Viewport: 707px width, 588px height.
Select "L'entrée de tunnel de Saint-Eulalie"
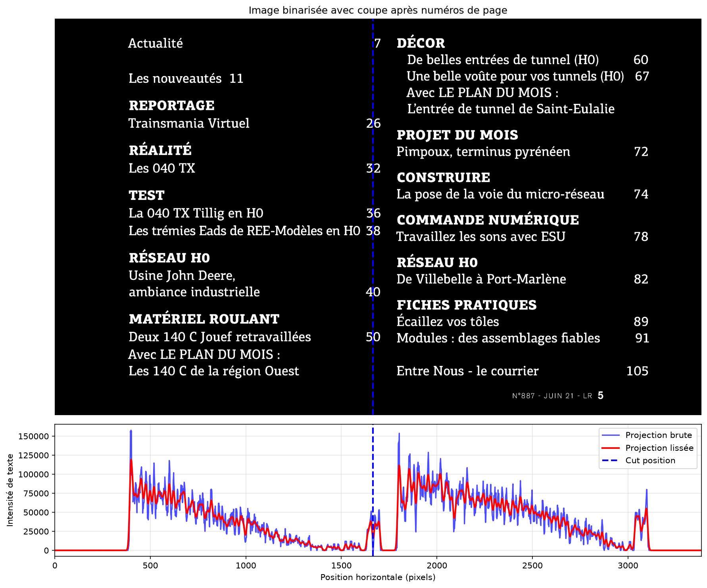tap(511, 109)
